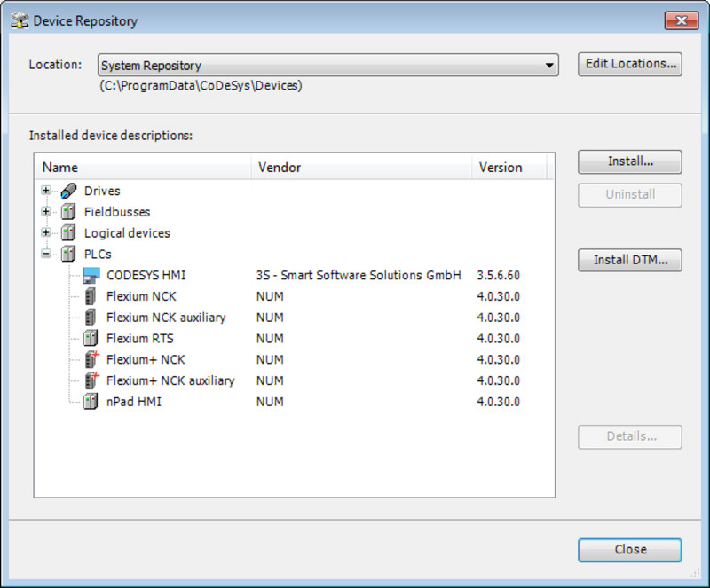The image size is (710, 588).
Task: Sort list by Vendor column header
Action: [x=359, y=167]
